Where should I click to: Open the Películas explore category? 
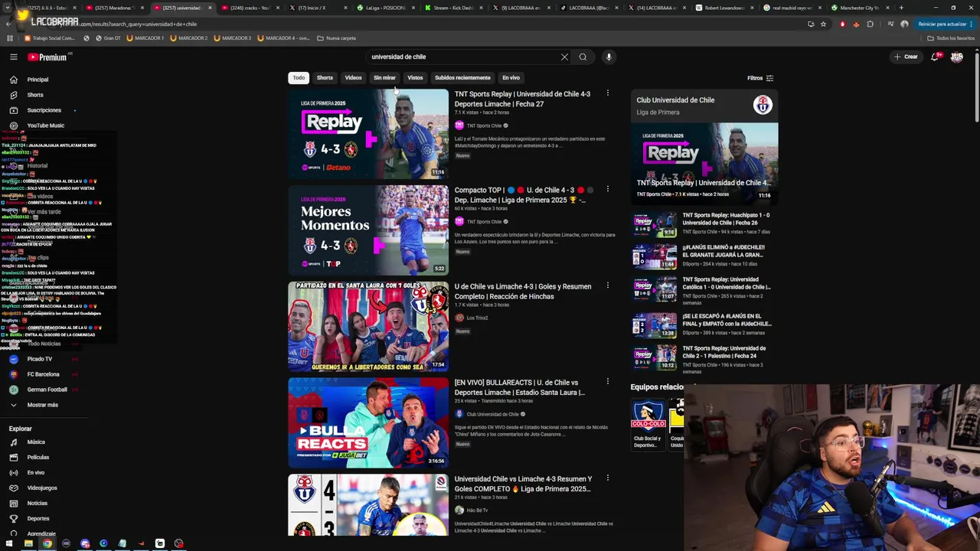38,458
